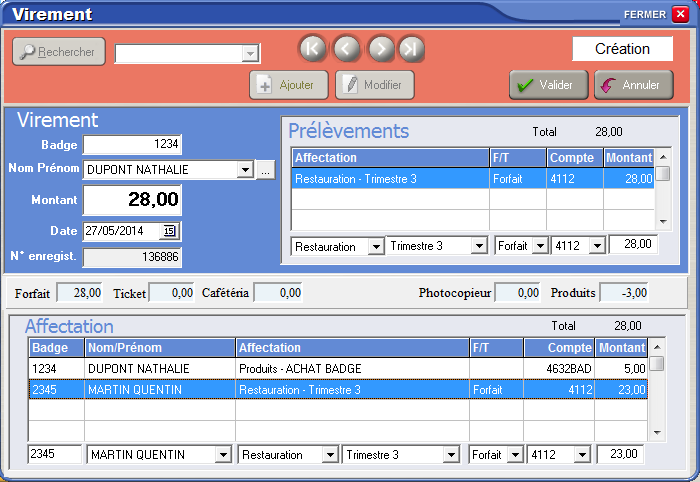Open Affectation Trimestre 3 dropdown
Screen dimensions: 700x482
(x=451, y=455)
